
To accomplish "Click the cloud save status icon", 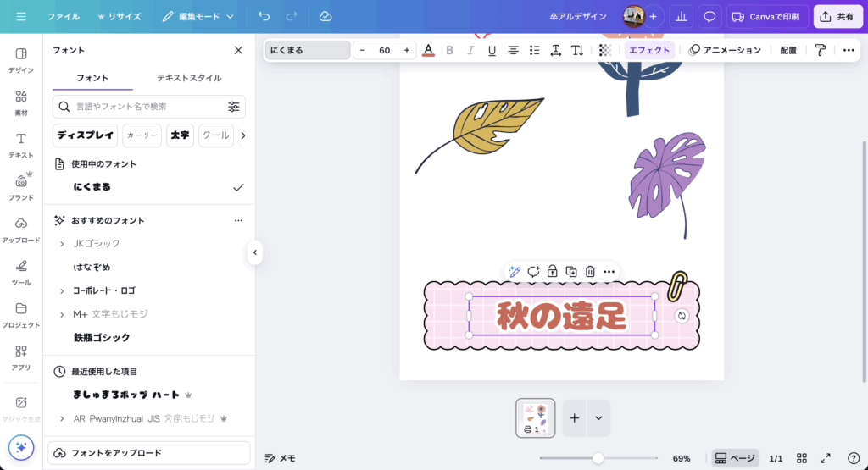I will (325, 16).
